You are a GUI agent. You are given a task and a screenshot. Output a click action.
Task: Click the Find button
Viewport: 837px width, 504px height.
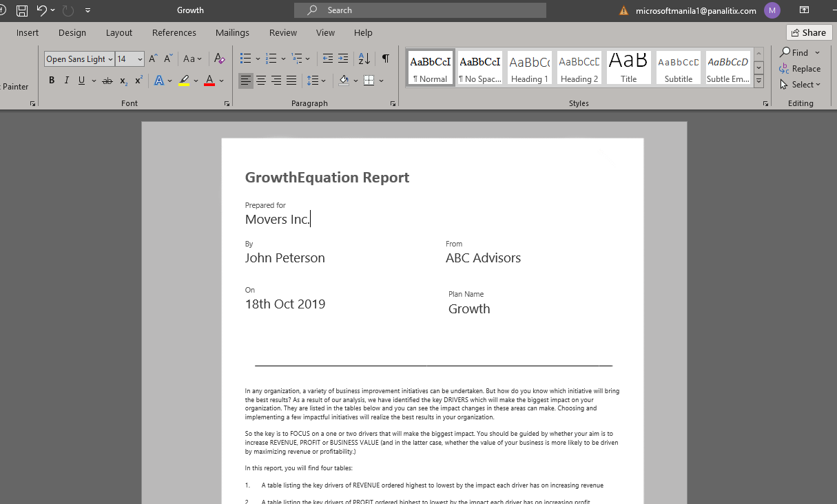794,53
